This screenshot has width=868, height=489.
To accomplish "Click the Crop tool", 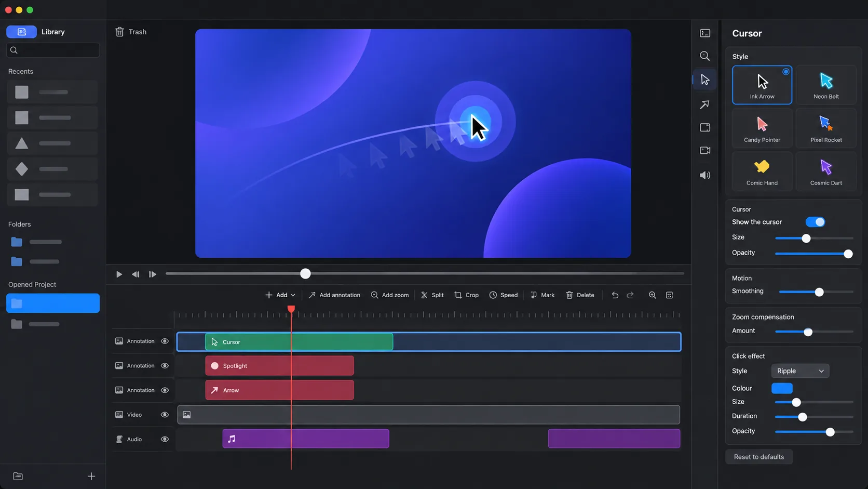I will tap(466, 295).
